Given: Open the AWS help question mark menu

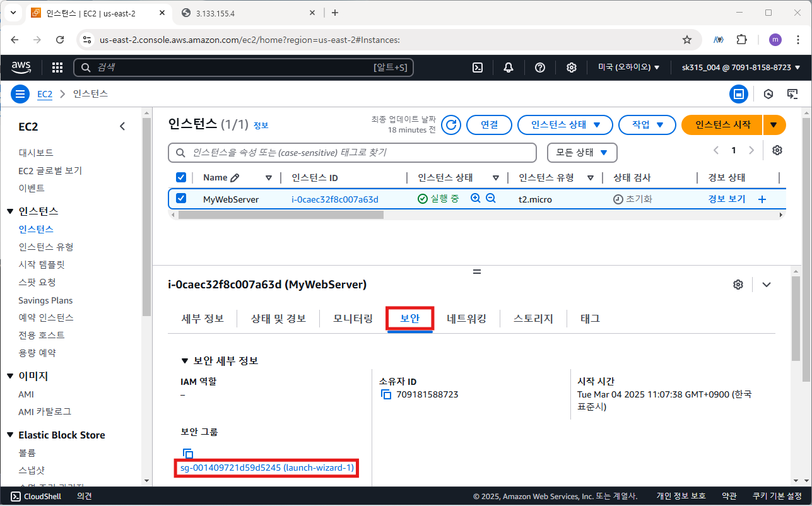Looking at the screenshot, I should point(540,68).
